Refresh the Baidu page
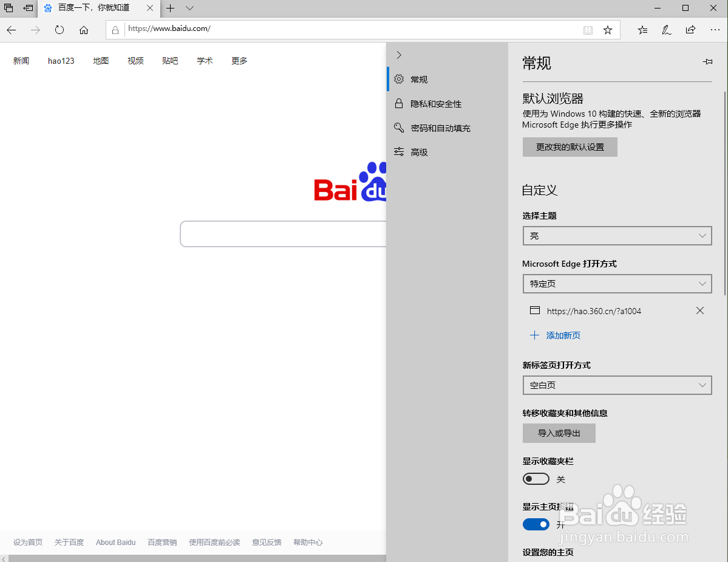 (x=60, y=30)
